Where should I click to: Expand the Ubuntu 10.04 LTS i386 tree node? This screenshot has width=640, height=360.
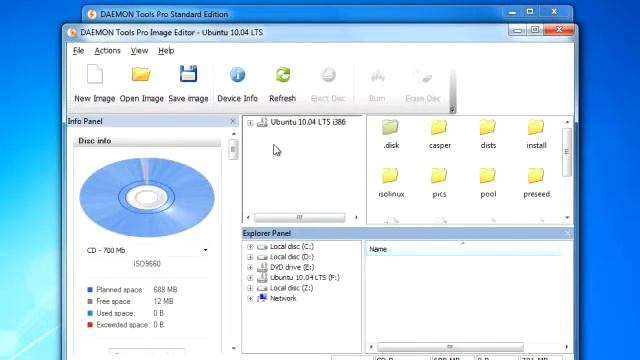click(x=250, y=122)
